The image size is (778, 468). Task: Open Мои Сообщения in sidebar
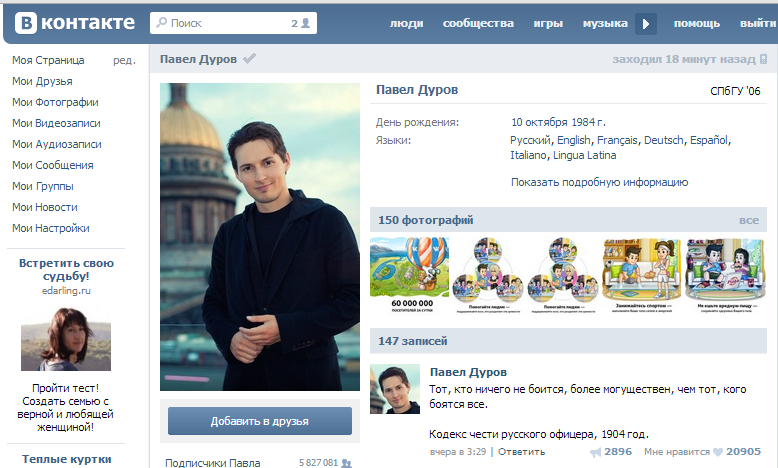point(53,165)
